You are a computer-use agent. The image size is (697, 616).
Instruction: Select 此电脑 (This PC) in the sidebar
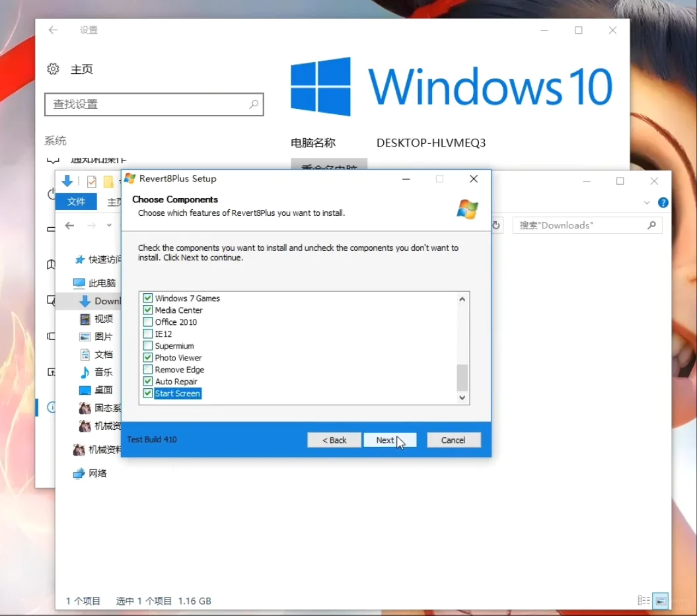(99, 283)
